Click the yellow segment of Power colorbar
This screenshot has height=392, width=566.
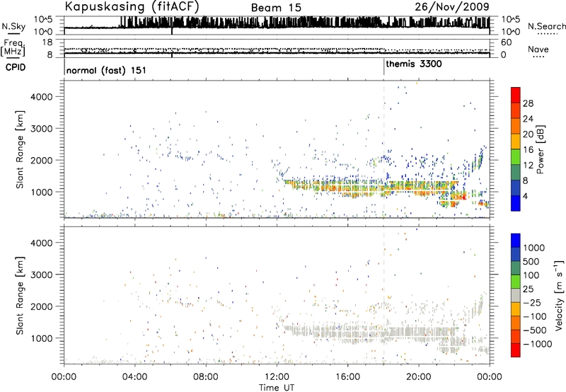click(x=516, y=142)
